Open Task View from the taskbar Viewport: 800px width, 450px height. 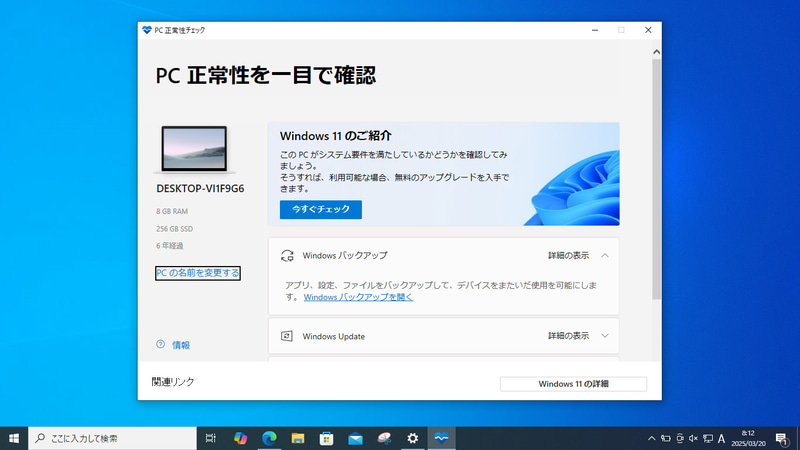coord(210,438)
